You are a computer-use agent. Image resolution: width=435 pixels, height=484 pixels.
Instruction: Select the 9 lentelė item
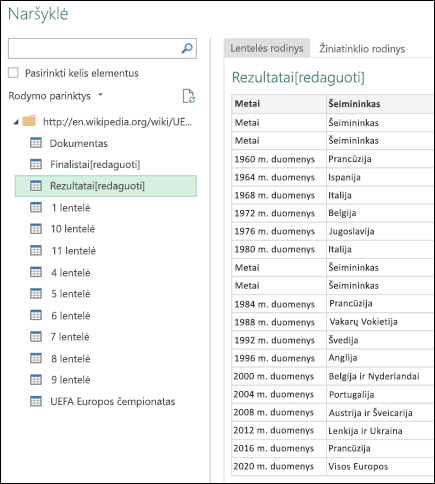coord(71,380)
